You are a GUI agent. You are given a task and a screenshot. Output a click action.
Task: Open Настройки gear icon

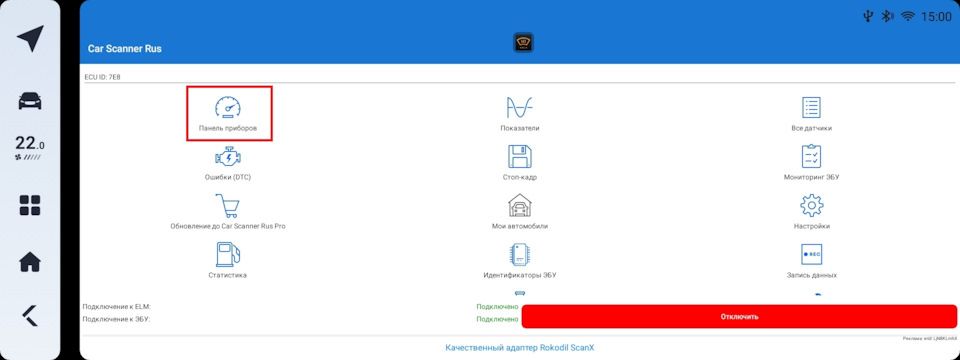811,206
